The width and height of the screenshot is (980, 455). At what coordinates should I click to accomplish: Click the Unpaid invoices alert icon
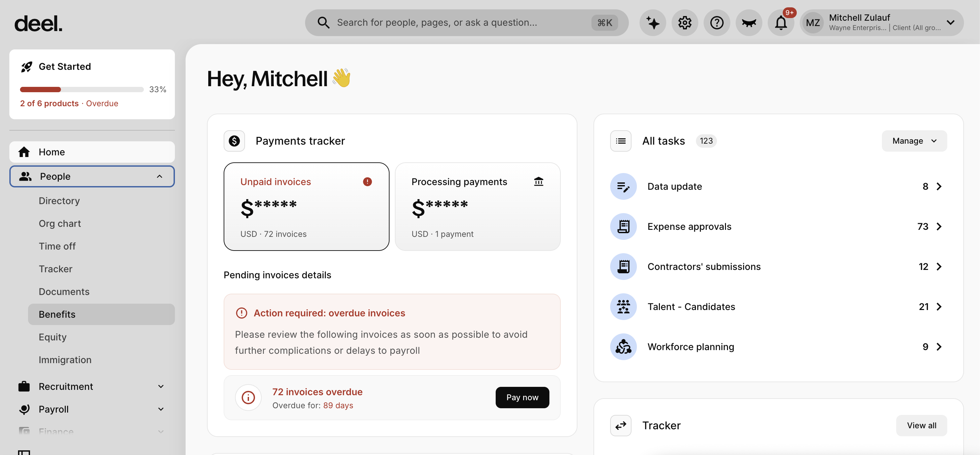(367, 182)
